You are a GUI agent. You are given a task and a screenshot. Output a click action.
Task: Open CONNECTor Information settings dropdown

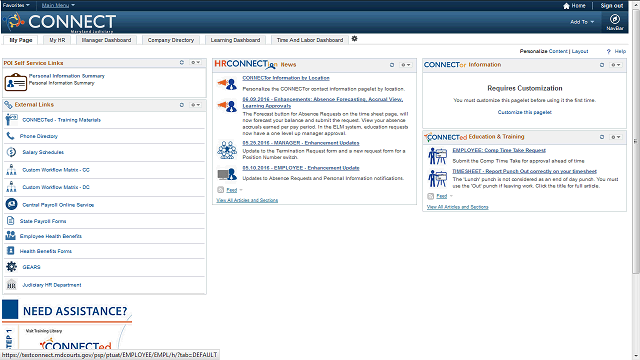(x=616, y=65)
